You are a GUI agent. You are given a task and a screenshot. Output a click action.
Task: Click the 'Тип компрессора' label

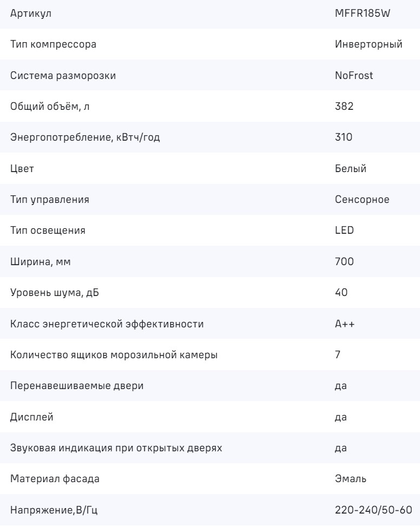coord(54,44)
